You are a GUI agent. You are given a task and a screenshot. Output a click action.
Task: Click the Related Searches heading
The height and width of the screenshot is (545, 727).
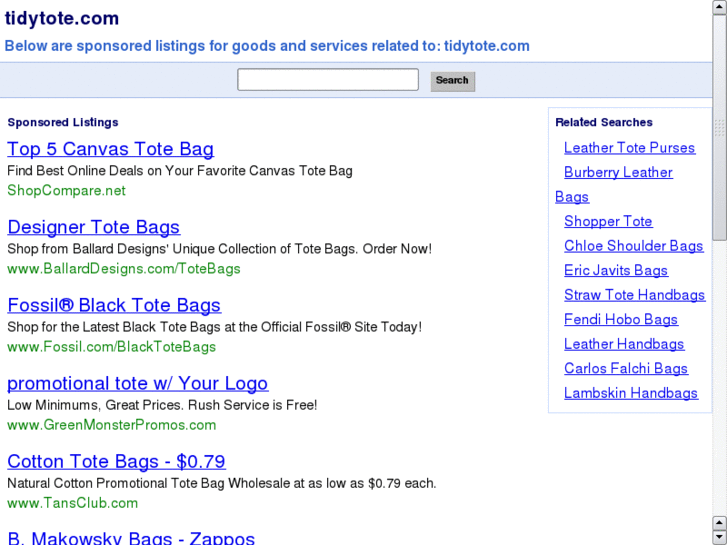[604, 122]
